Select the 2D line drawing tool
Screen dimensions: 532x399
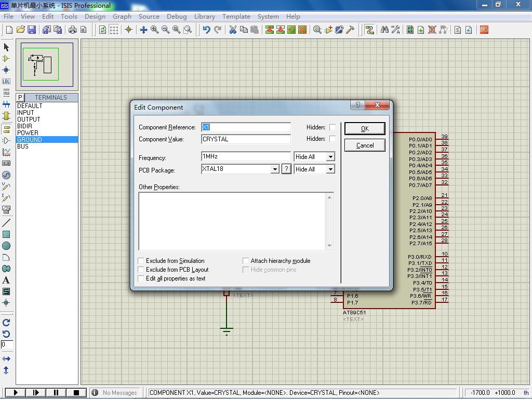(x=6, y=223)
